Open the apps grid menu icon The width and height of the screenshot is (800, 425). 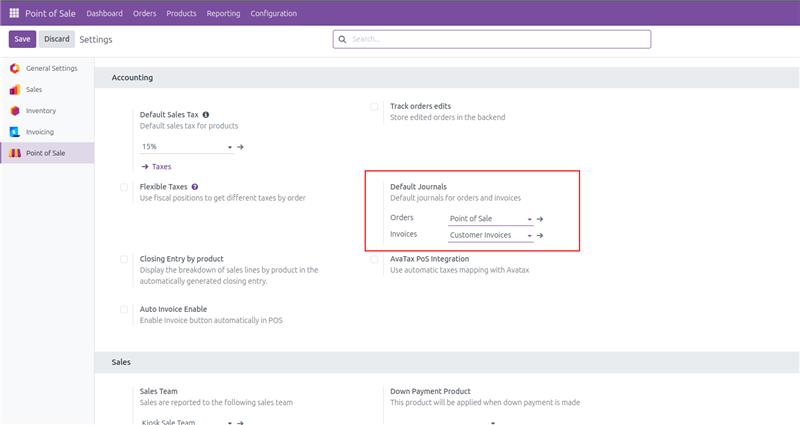pos(14,13)
